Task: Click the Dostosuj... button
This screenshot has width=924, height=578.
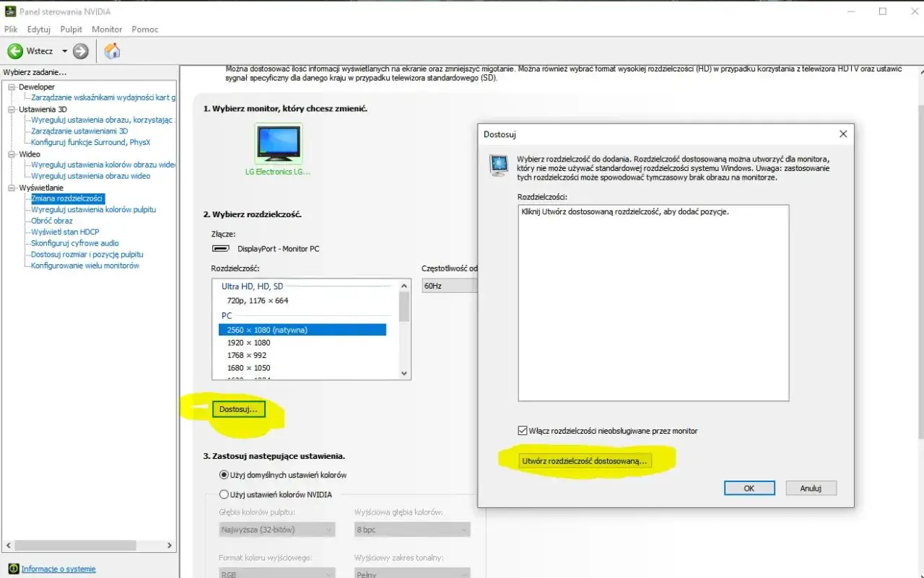Action: (238, 409)
